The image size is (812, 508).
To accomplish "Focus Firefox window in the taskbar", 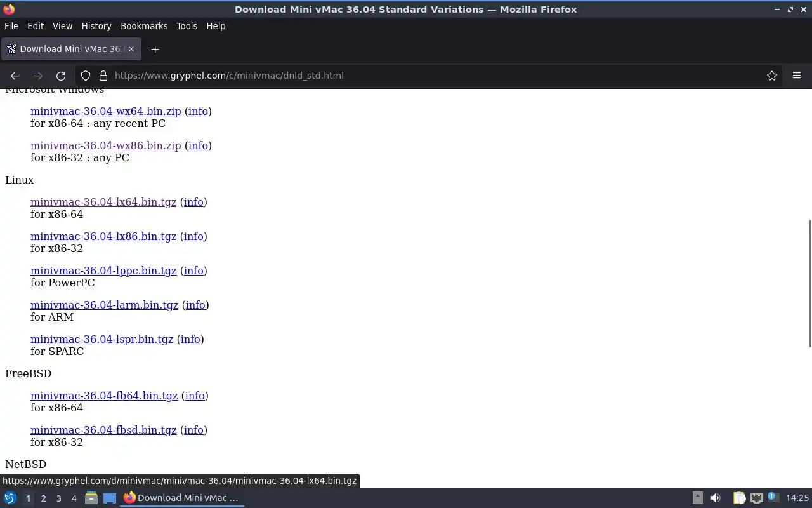I will (182, 498).
